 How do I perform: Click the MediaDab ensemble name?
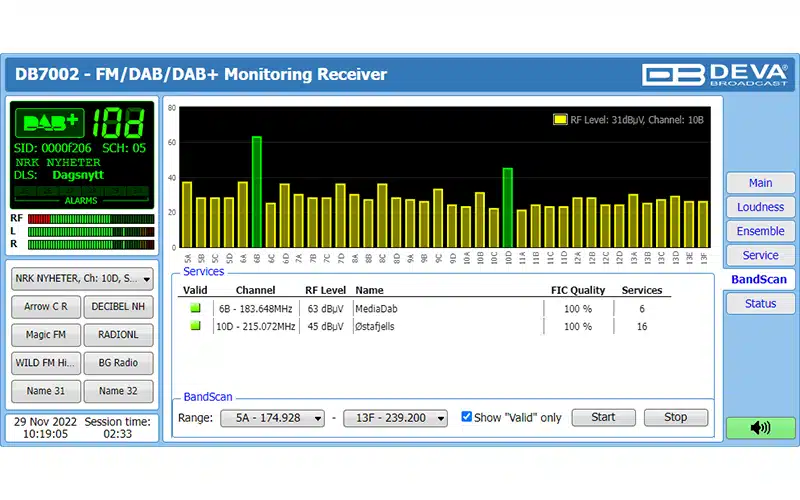click(x=376, y=309)
